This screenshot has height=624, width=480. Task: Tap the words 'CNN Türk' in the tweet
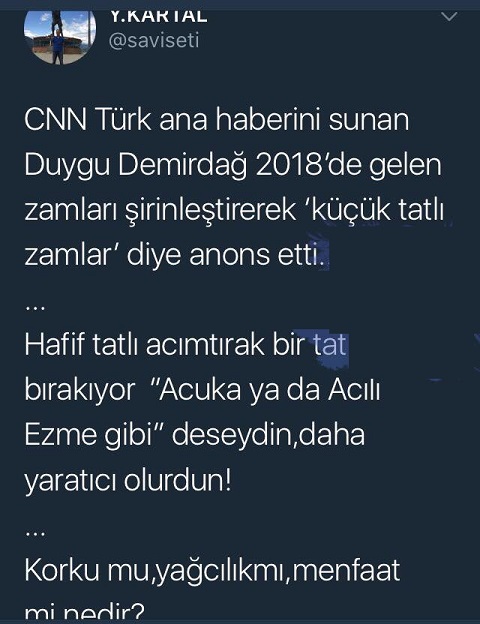coord(88,119)
